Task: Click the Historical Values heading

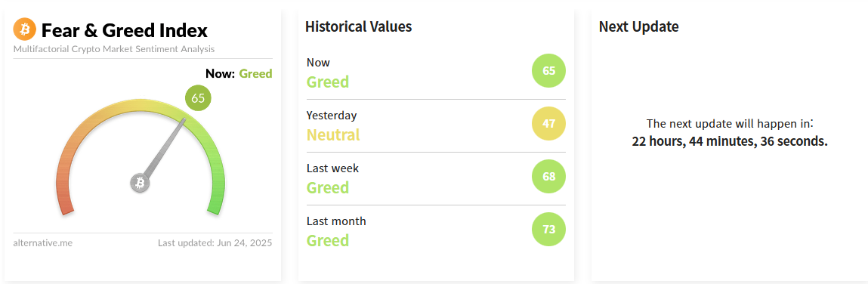Action: (x=359, y=26)
